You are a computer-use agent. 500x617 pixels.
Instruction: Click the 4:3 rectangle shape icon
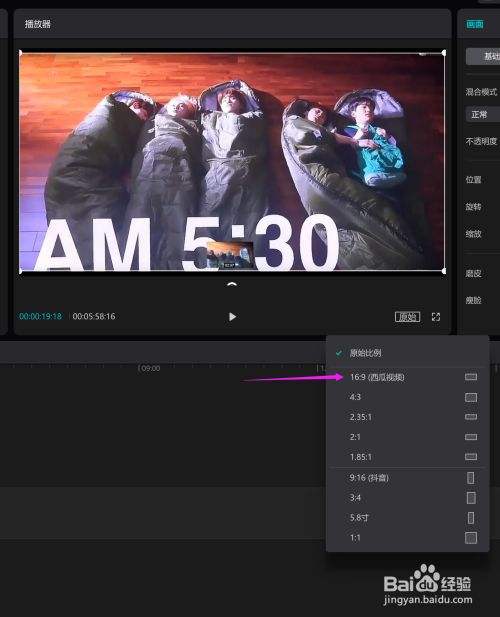pos(471,397)
